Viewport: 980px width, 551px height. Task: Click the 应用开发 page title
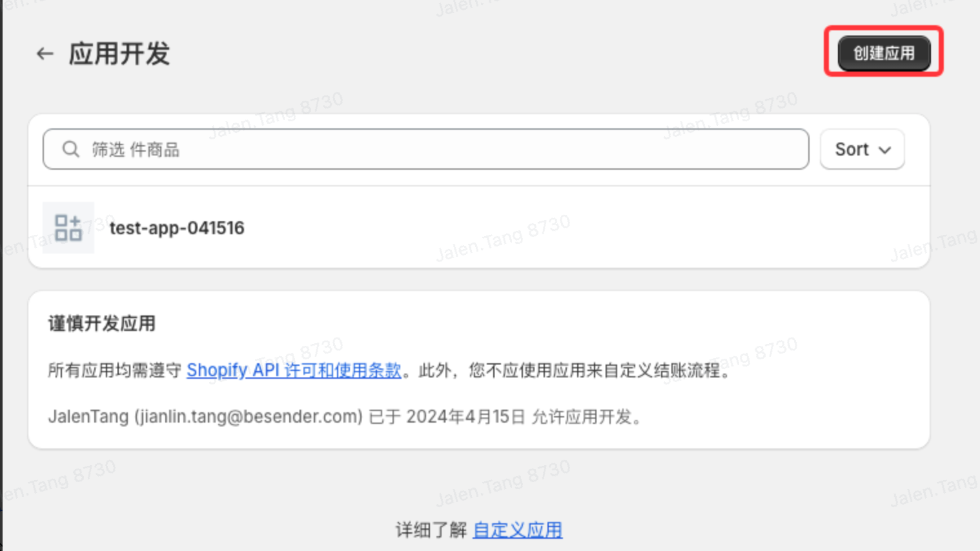coord(119,54)
